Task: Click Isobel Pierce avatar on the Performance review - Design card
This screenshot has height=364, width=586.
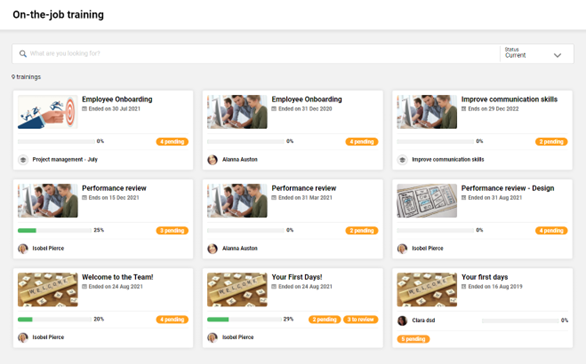Action: (402, 249)
